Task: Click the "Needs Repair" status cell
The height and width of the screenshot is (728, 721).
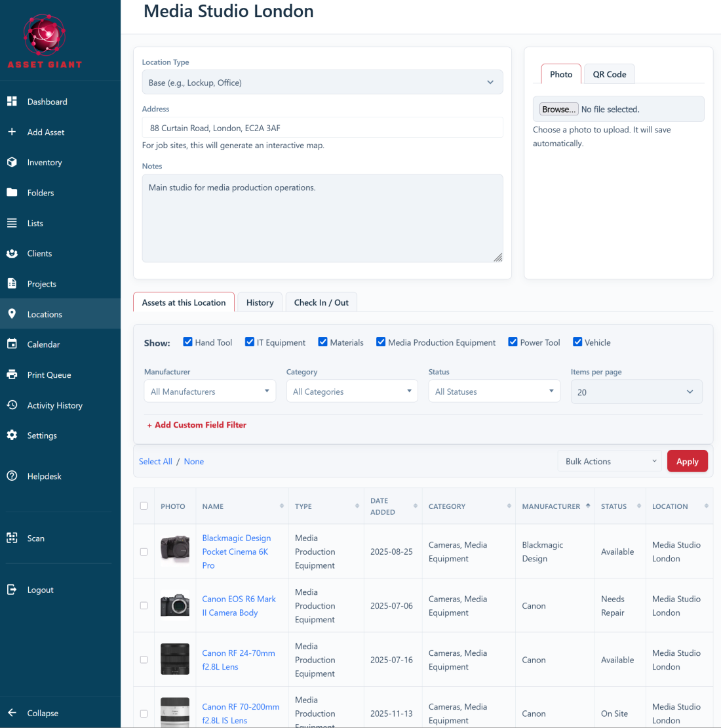Action: pyautogui.click(x=620, y=605)
